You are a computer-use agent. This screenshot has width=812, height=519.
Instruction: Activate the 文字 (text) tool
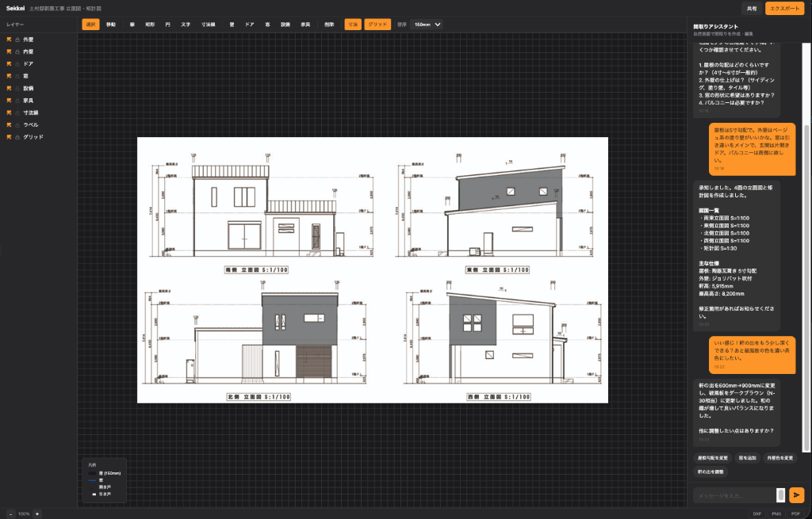[x=185, y=25]
